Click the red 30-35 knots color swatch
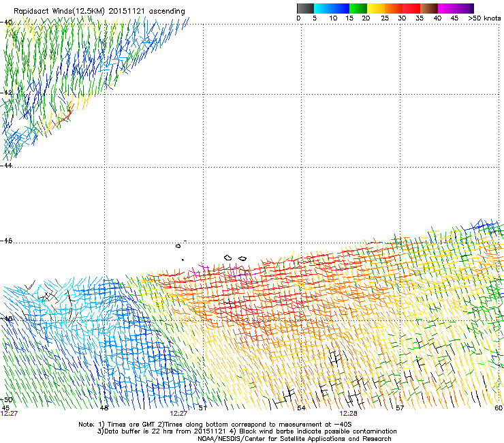Screen dimensions: 504x443 coord(411,8)
